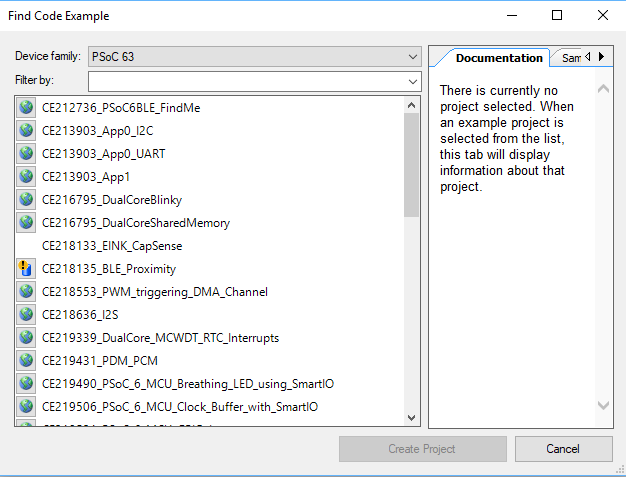Click globe icon beside CE219506 Clock Buffer example
Viewport: 626px width, 477px height.
(26, 406)
